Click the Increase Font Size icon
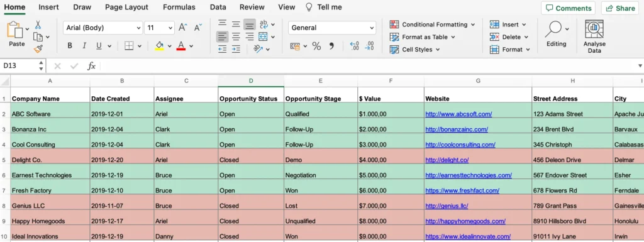The width and height of the screenshot is (644, 242). (x=183, y=28)
